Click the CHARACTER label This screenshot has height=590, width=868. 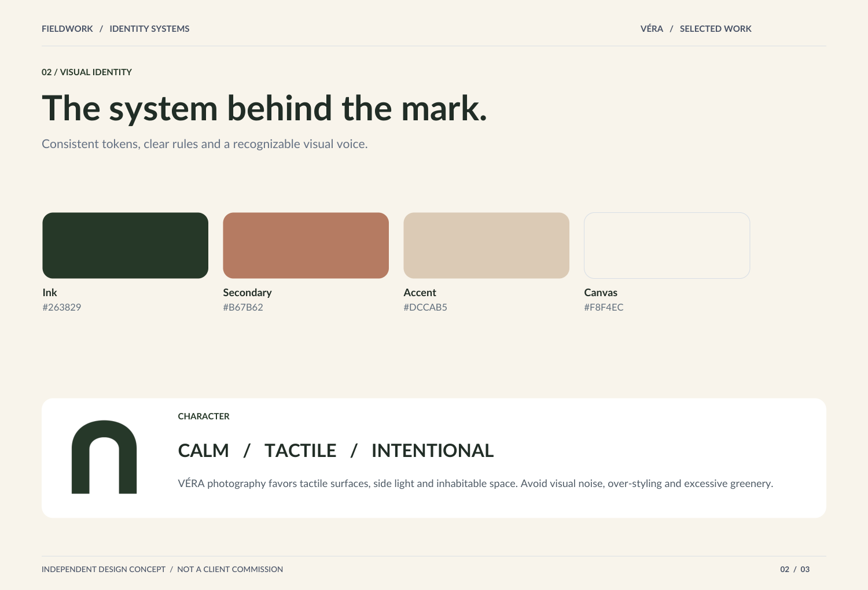coord(204,416)
